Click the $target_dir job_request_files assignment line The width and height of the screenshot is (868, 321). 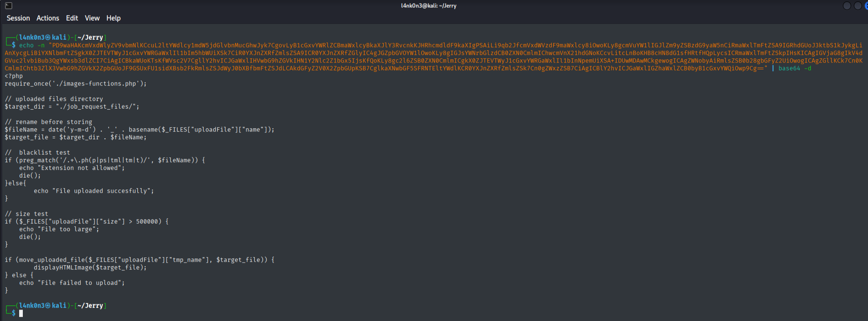coord(72,106)
